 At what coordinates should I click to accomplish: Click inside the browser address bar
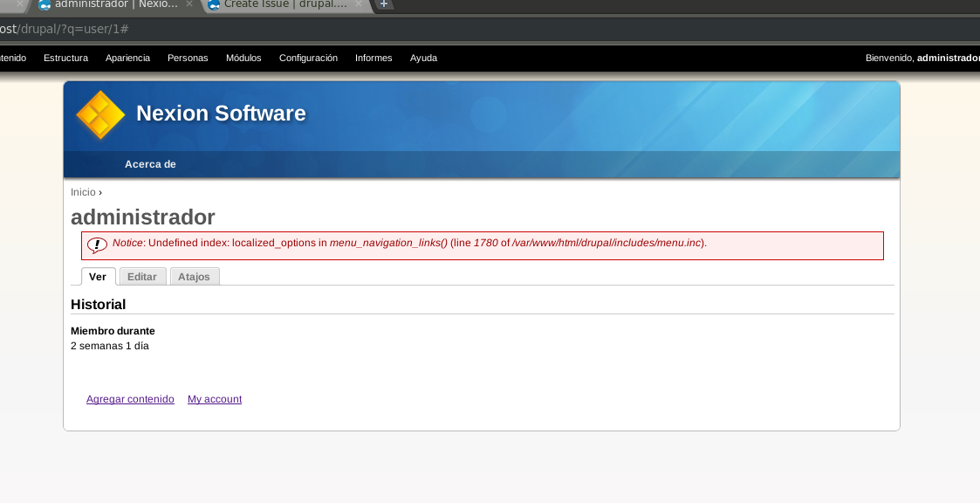click(262, 29)
